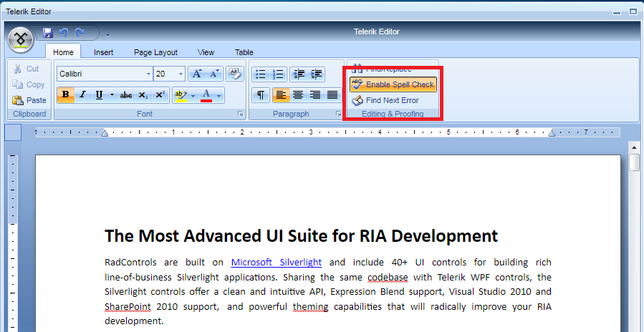This screenshot has width=644, height=332.
Task: Open the highlight color dropdown arrow
Action: tap(193, 95)
